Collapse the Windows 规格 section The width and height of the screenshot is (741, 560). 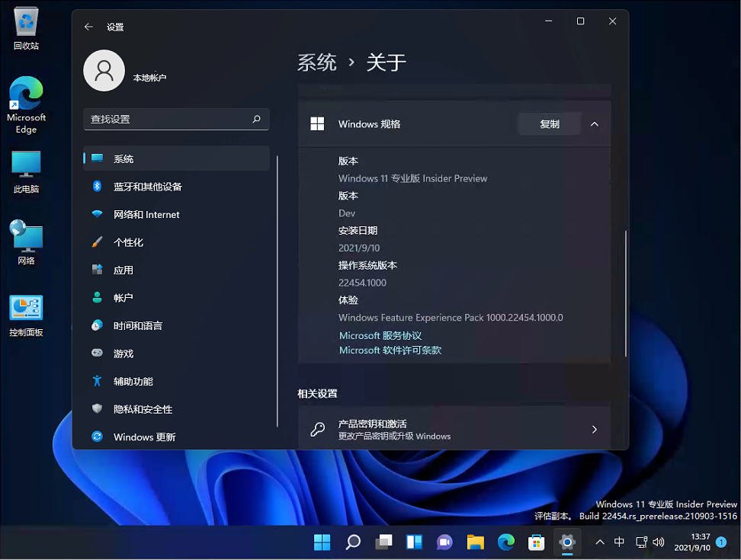pos(594,123)
